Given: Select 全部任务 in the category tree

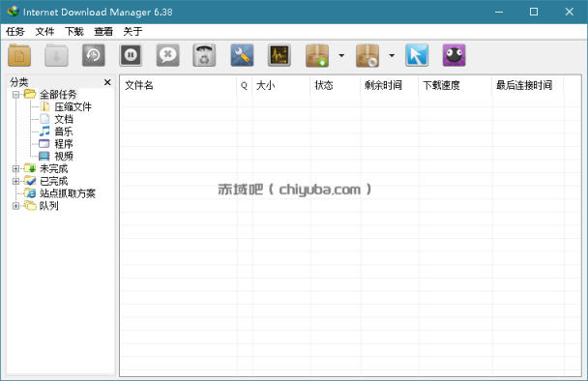Looking at the screenshot, I should [58, 95].
